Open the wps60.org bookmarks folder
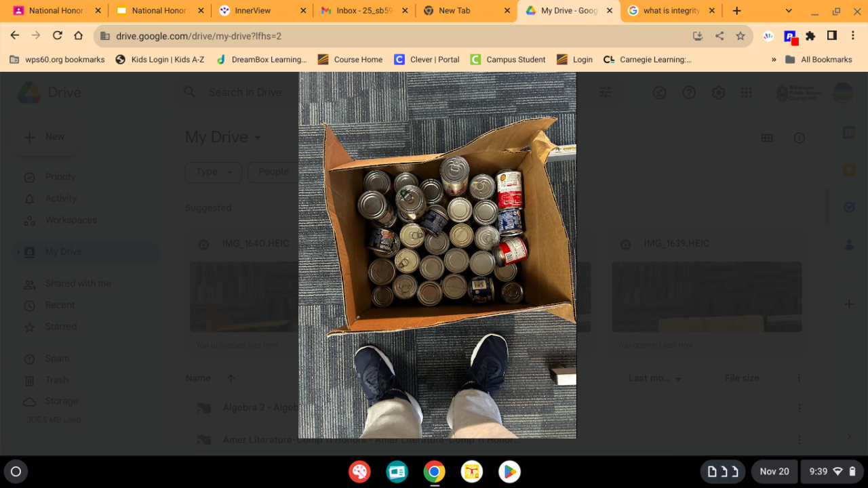This screenshot has width=868, height=488. [x=58, y=60]
